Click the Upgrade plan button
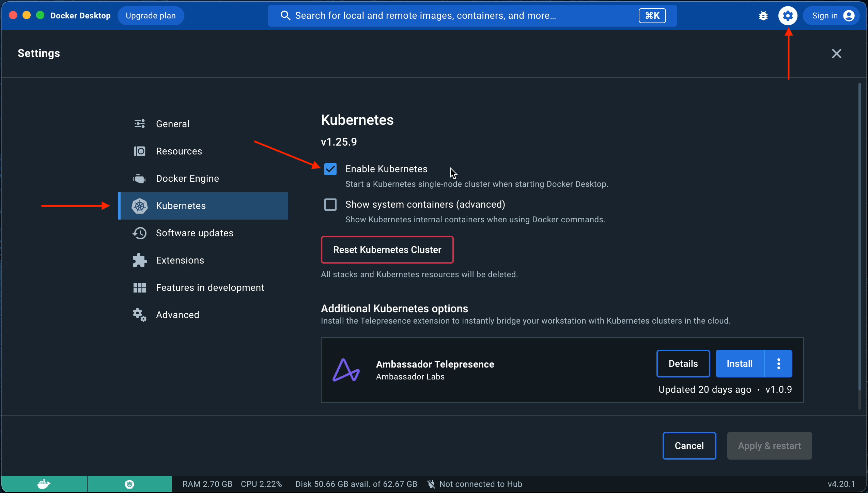 tap(151, 15)
